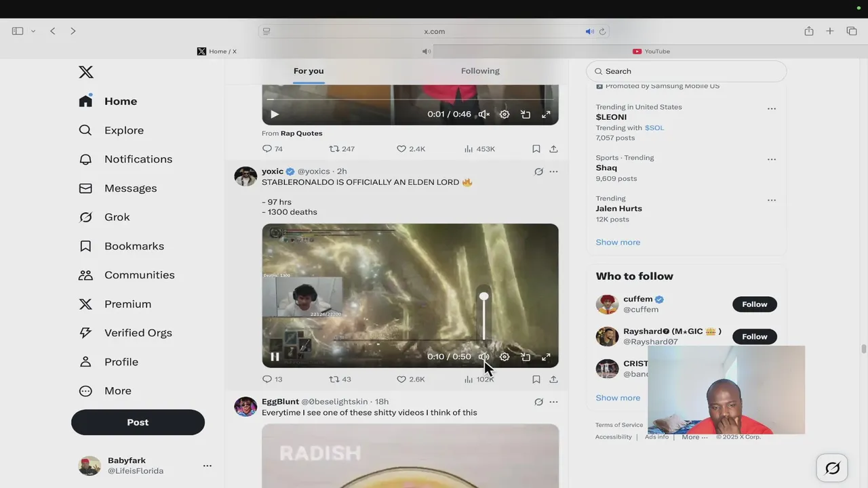
Task: Open Rap Quotes video picture-in-picture
Action: [526, 115]
